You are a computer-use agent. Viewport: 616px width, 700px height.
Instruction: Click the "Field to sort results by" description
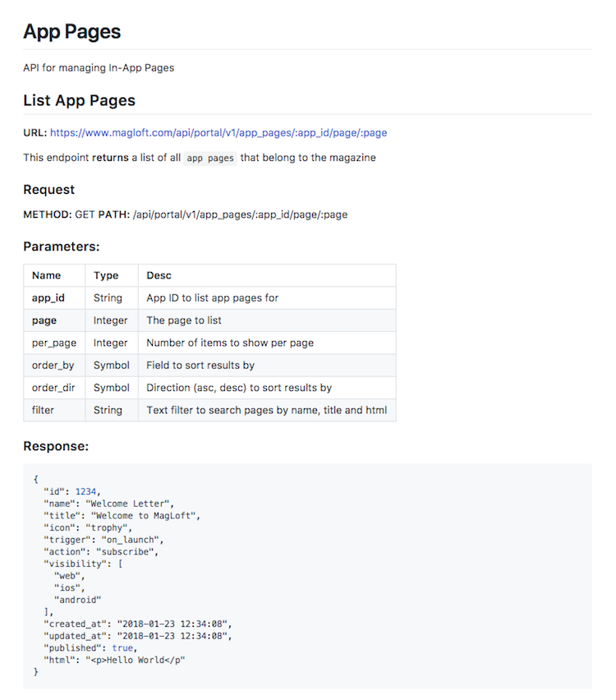pos(200,365)
